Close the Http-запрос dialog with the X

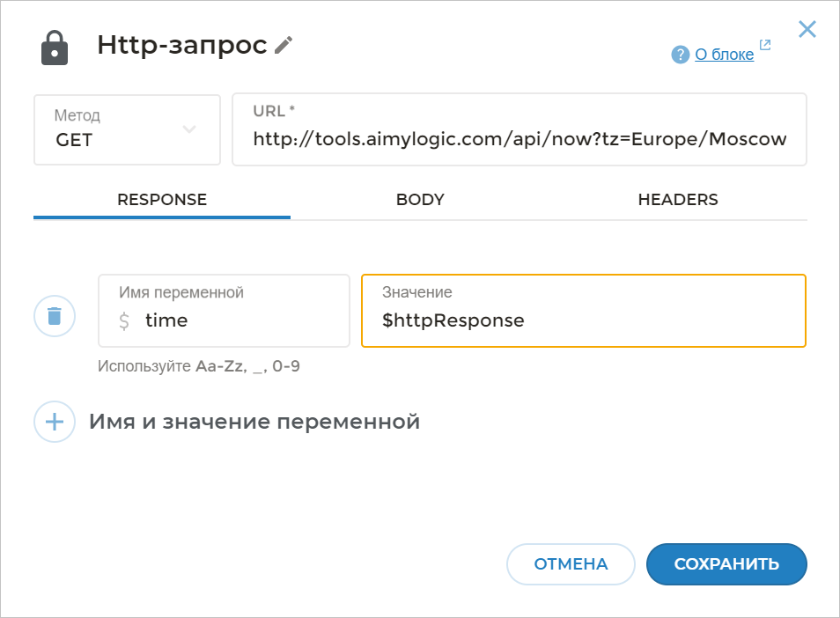(x=807, y=29)
